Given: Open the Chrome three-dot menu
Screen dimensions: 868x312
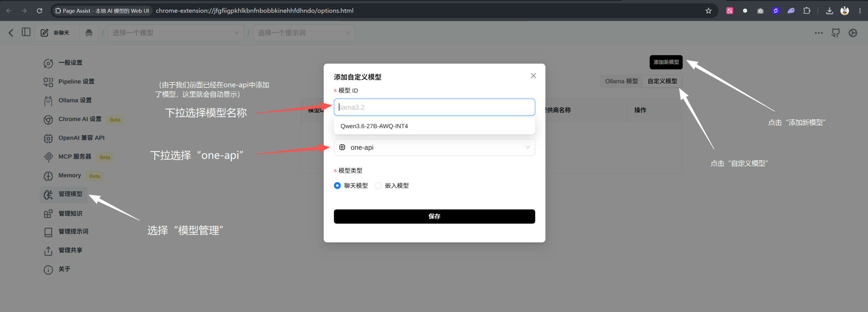Looking at the screenshot, I should 860,11.
